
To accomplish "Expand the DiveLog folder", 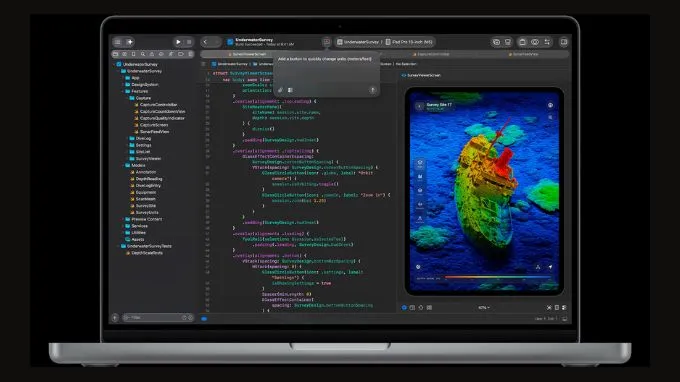I will click(x=127, y=138).
